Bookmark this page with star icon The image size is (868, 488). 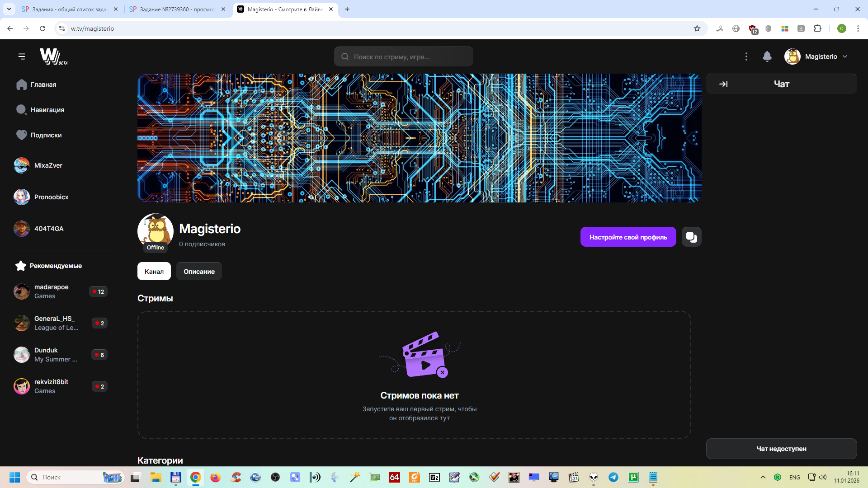pos(697,28)
